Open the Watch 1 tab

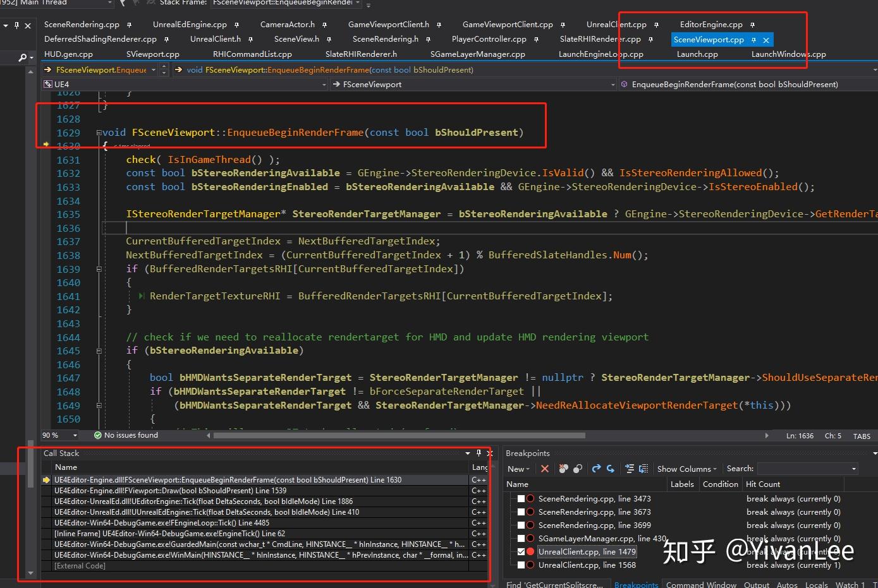click(x=850, y=584)
